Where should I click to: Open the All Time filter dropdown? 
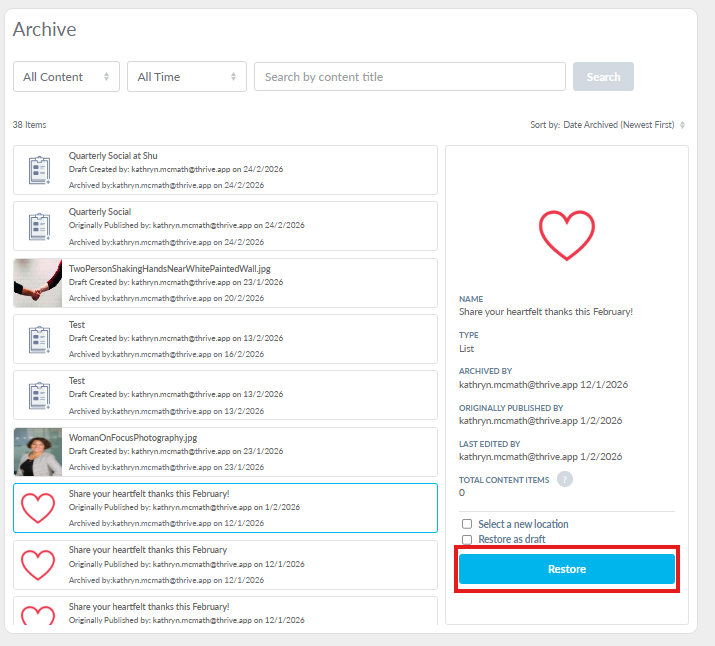[x=186, y=77]
